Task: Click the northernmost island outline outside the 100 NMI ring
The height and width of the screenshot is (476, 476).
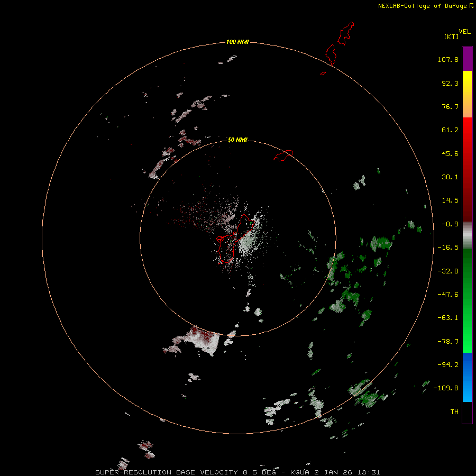Action: click(346, 33)
